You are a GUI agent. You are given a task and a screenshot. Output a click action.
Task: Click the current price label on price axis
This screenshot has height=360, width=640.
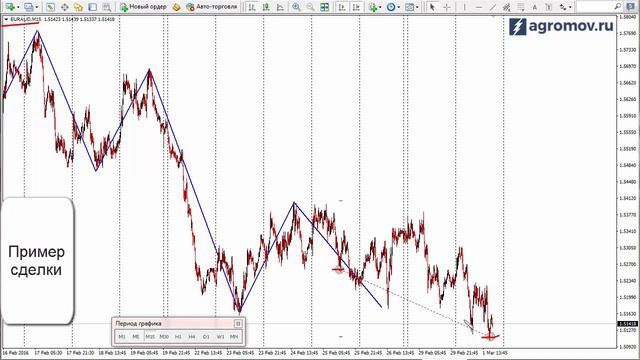[x=628, y=324]
